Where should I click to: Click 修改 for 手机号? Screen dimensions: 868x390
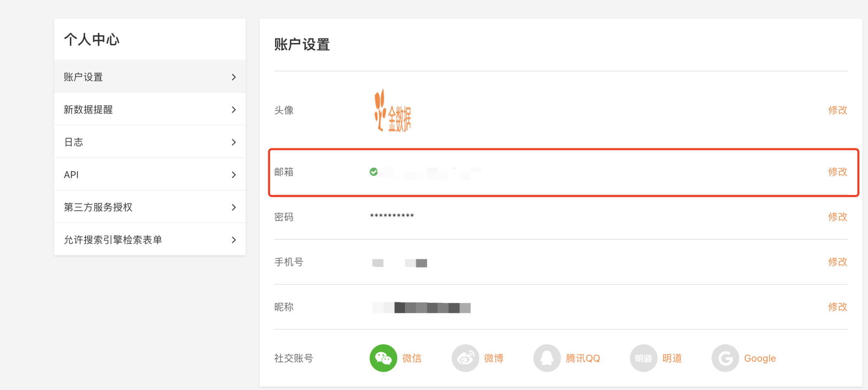pyautogui.click(x=838, y=262)
